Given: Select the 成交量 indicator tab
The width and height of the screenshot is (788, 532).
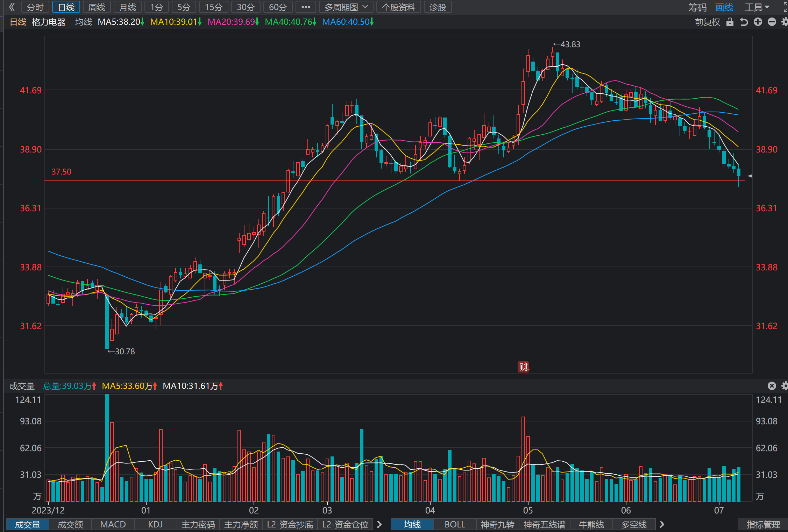Looking at the screenshot, I should coord(28,524).
